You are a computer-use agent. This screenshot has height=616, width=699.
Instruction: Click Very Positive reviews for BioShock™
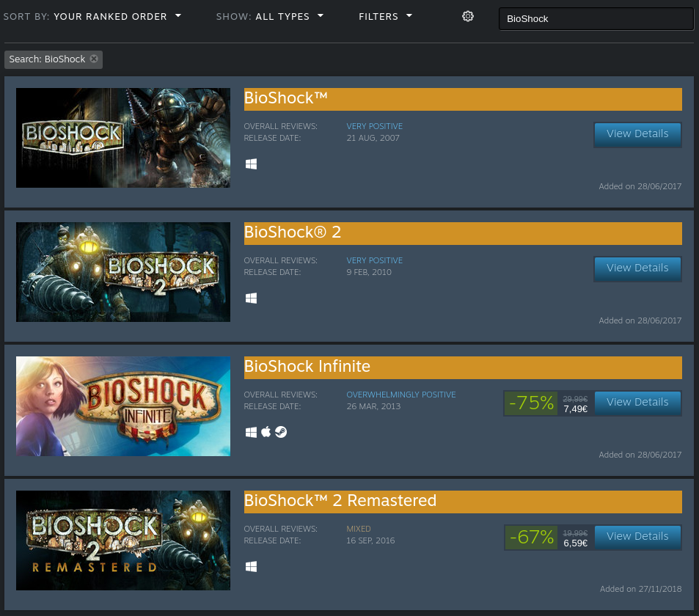coord(375,126)
